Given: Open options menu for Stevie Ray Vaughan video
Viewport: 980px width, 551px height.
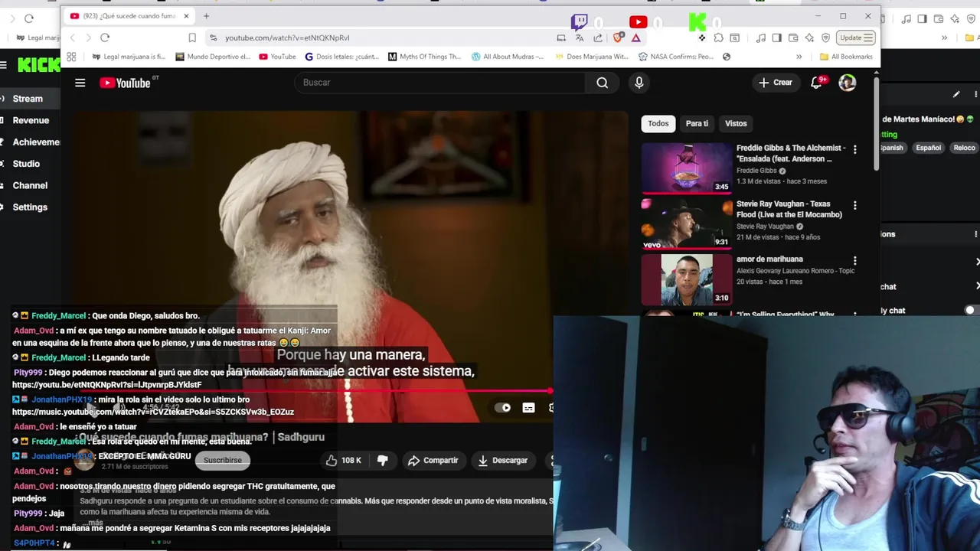Looking at the screenshot, I should click(854, 205).
